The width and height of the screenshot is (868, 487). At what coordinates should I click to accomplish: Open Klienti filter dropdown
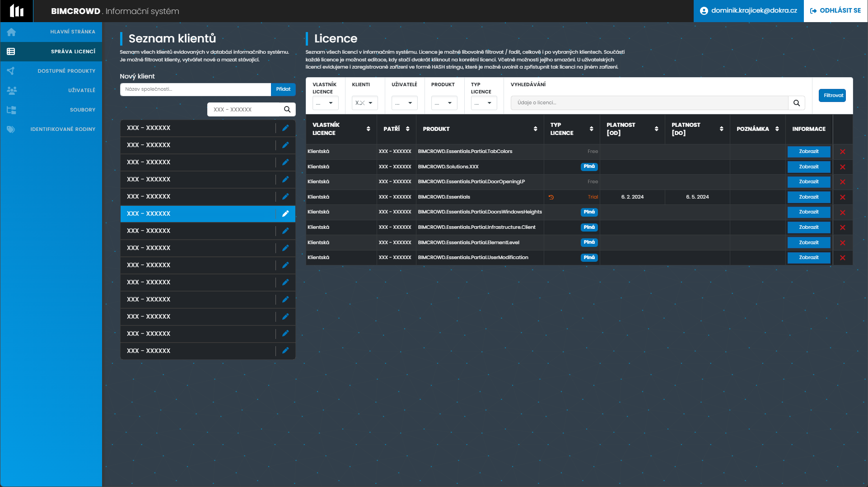coord(365,103)
